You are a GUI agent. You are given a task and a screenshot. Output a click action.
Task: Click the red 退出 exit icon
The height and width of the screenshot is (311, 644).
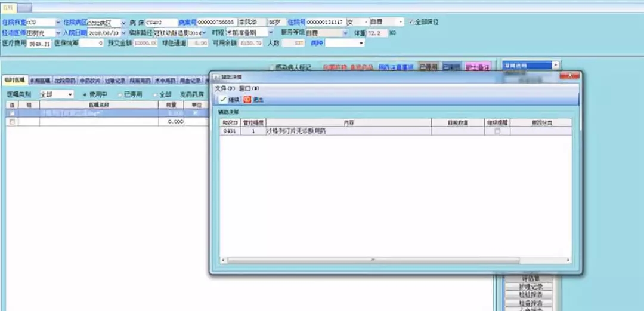click(247, 100)
